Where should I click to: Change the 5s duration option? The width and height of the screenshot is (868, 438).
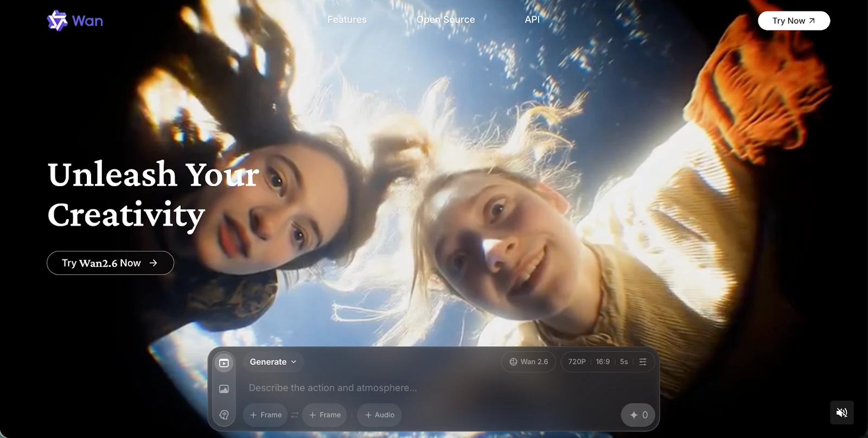click(624, 362)
